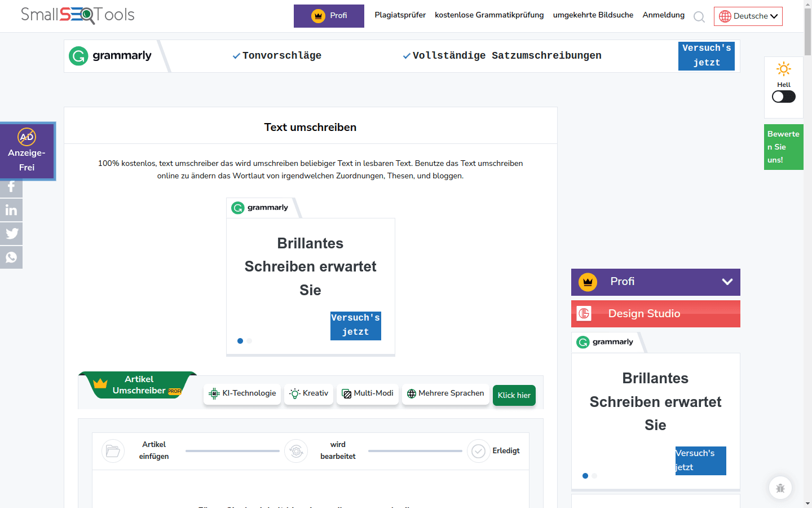Click the green Klick hier button

pos(514,395)
